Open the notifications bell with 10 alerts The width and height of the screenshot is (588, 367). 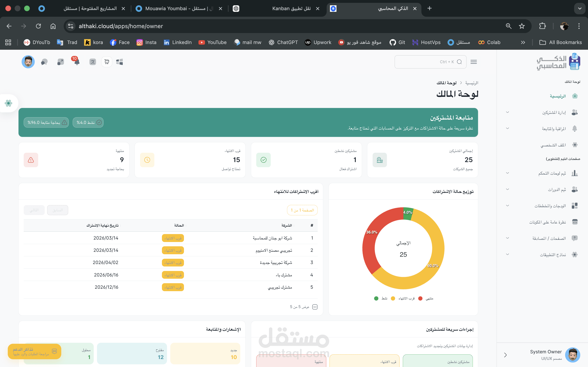[76, 62]
